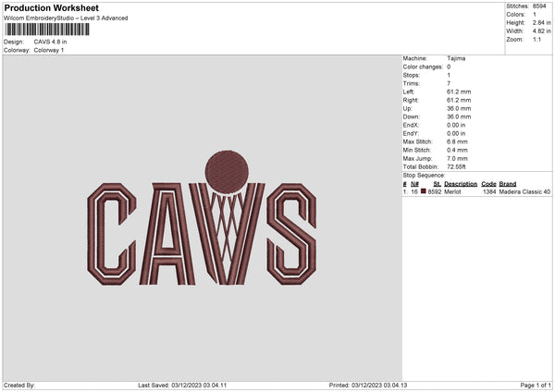Click the Code column header

tap(488, 183)
